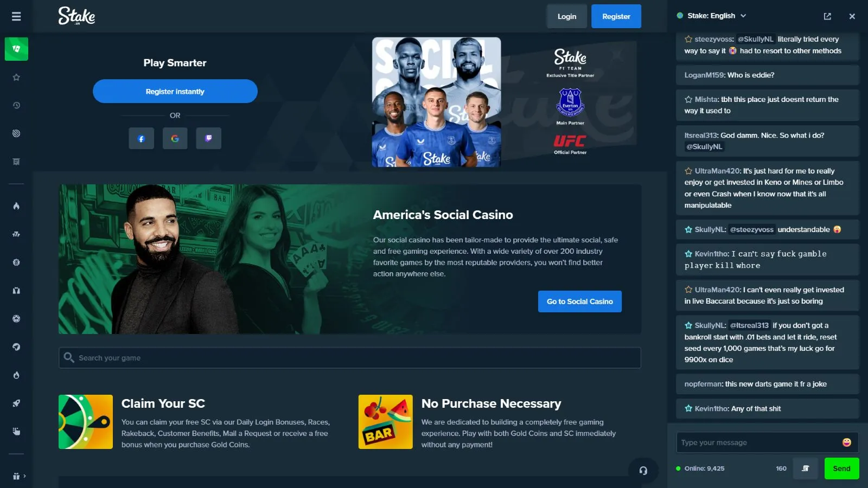Viewport: 868px width, 488px height.
Task: Click the rocket icon in sidebar
Action: click(x=16, y=403)
